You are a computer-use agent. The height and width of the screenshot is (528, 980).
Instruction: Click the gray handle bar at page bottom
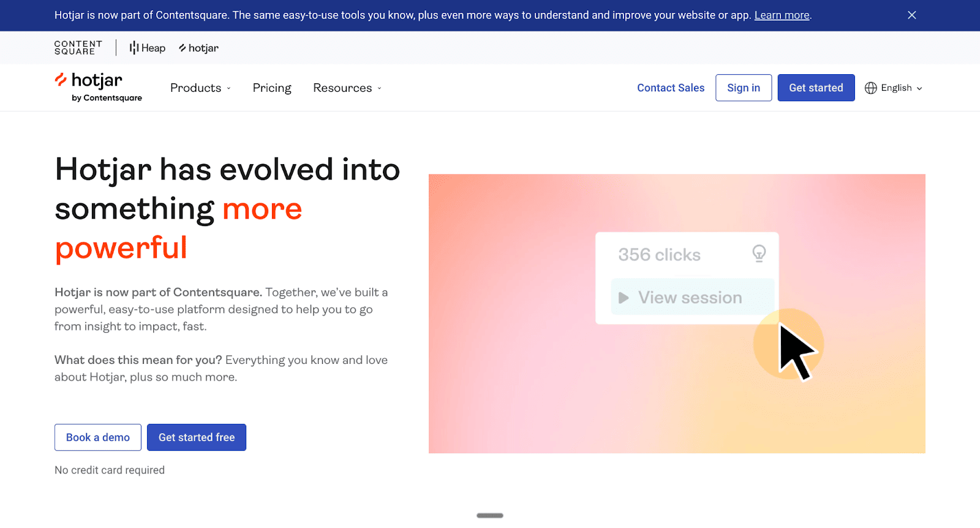[x=490, y=516]
